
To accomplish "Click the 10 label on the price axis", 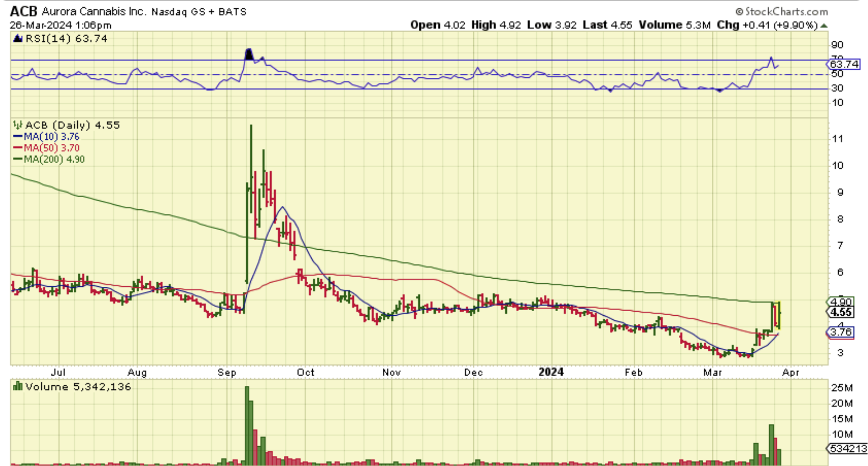I will tap(837, 165).
